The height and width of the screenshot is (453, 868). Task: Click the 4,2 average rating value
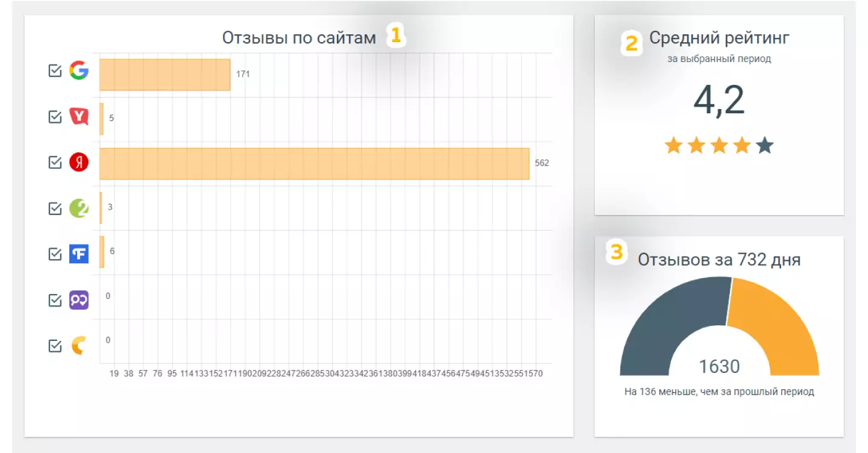coord(719,101)
